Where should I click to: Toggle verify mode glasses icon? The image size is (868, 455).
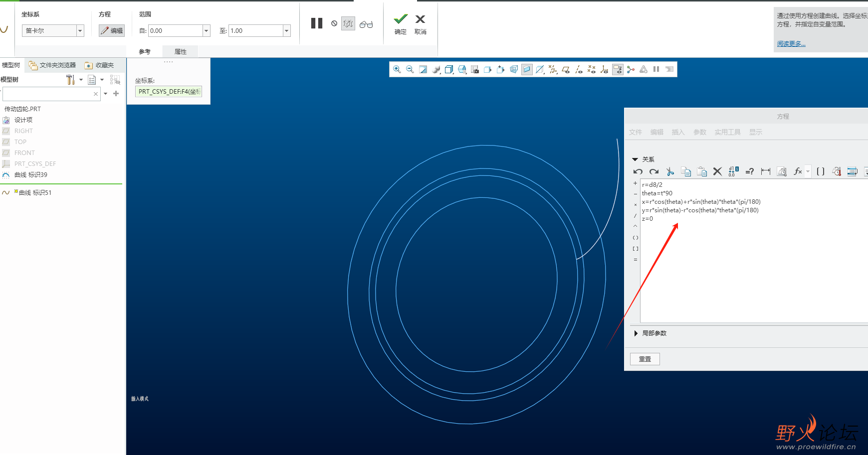[x=366, y=24]
